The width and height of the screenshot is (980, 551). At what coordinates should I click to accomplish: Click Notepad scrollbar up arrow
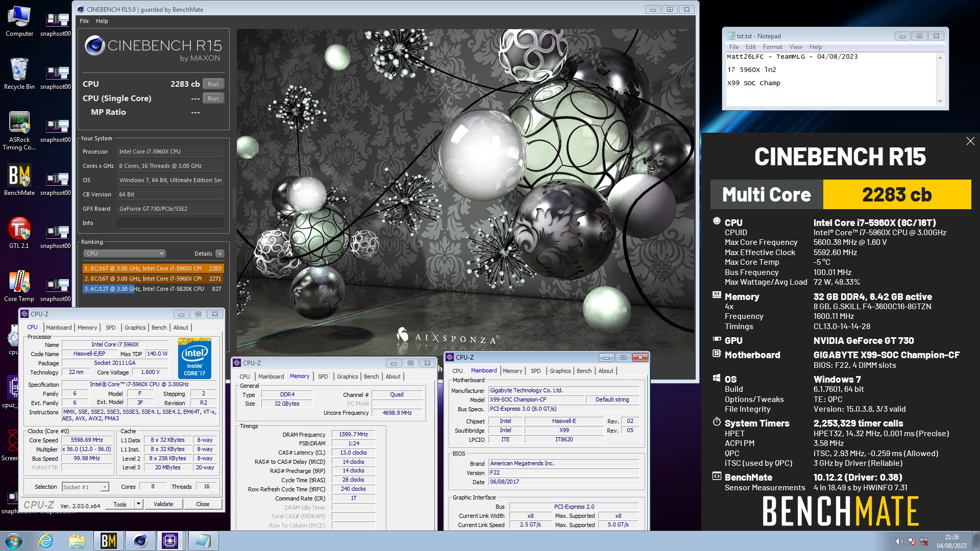pyautogui.click(x=940, y=57)
